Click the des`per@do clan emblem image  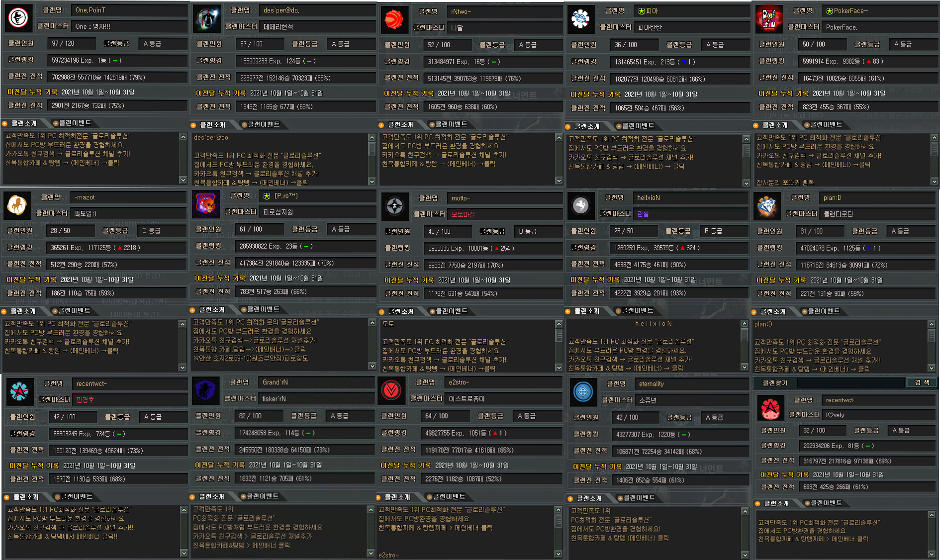tap(206, 19)
